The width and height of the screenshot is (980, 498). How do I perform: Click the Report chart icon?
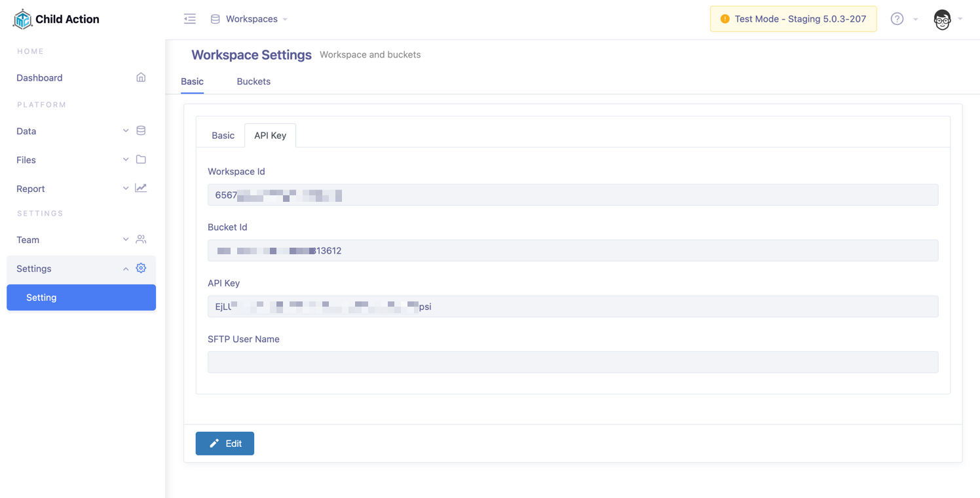click(141, 189)
